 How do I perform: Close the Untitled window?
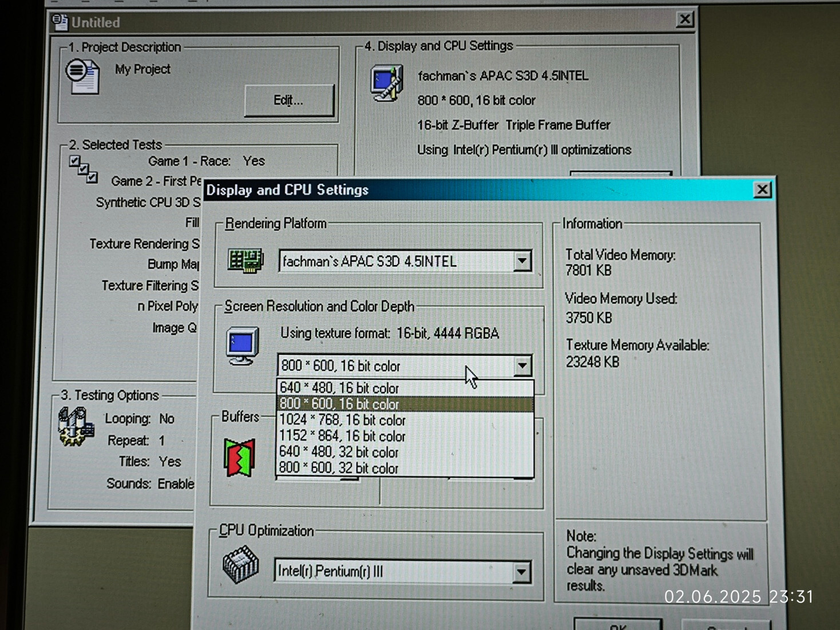coord(684,19)
